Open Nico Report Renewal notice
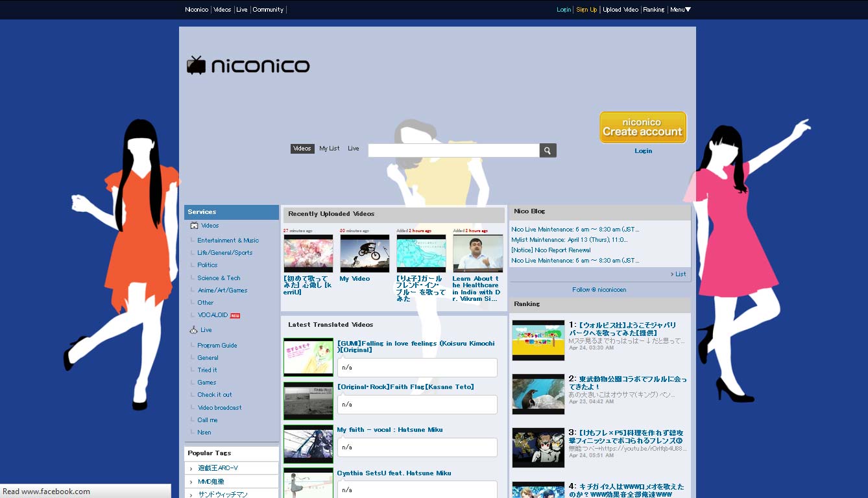Image resolution: width=868 pixels, height=498 pixels. pos(551,250)
